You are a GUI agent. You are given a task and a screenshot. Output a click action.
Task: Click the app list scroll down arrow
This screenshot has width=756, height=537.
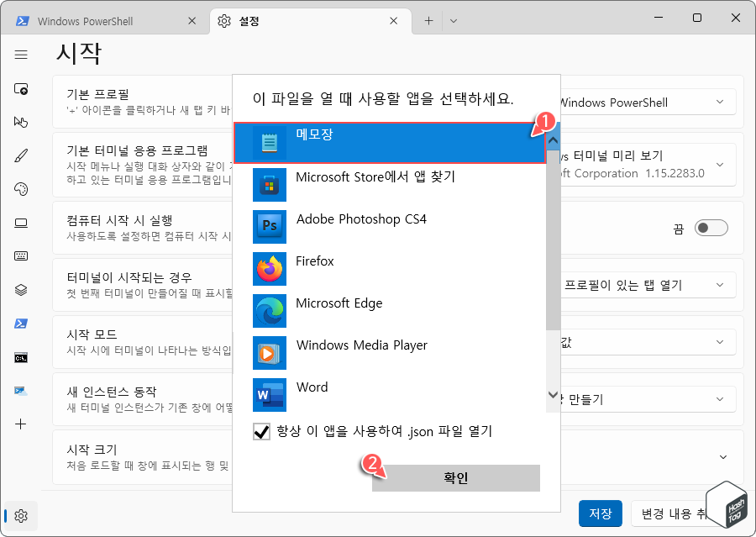553,395
